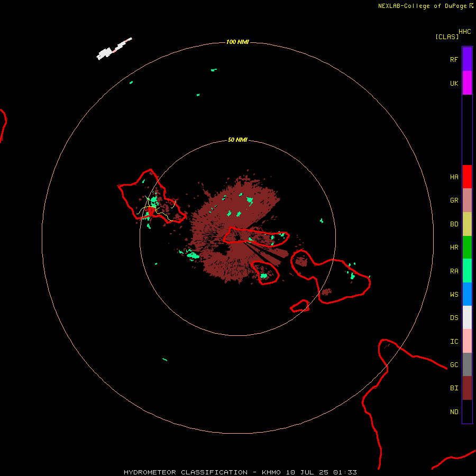Viewport: 476px width, 476px height.
Task: Click the GC gray legend swatch
Action: pos(467,364)
